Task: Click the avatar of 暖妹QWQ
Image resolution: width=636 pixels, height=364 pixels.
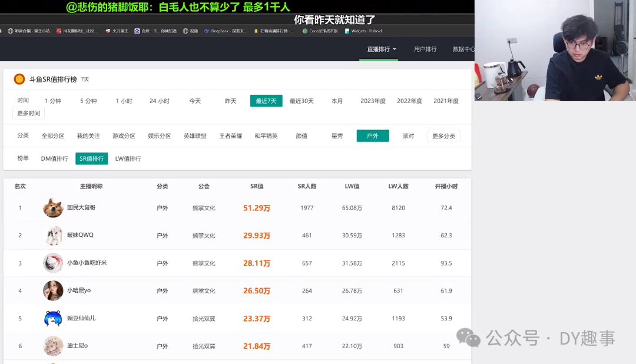Action: coord(53,236)
